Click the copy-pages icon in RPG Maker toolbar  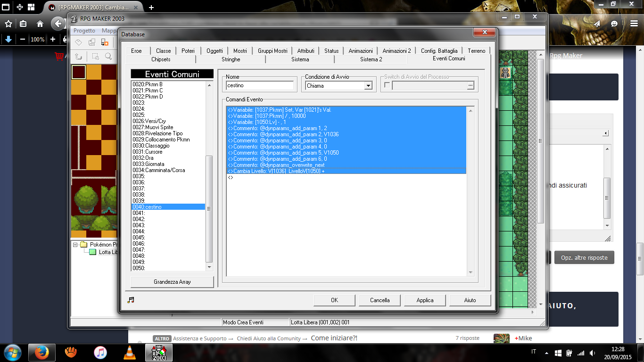point(92,42)
